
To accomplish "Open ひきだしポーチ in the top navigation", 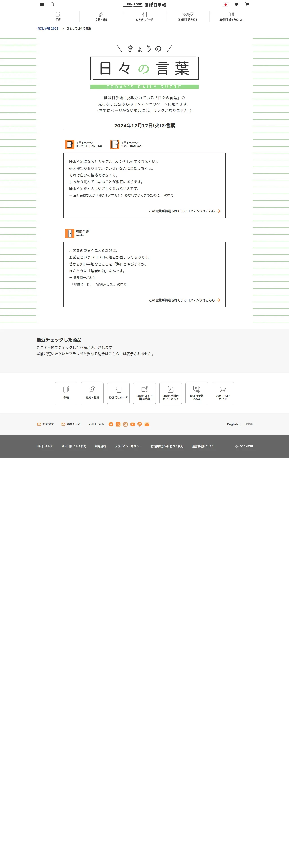I will click(145, 16).
